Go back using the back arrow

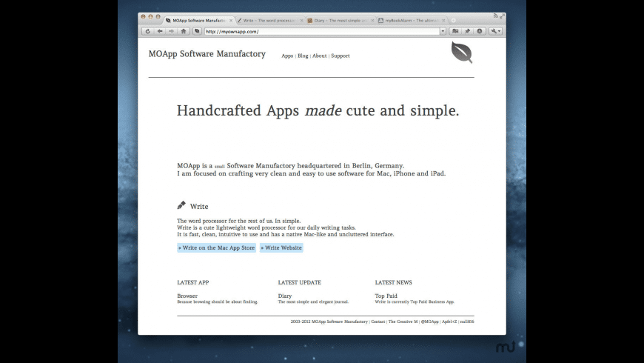point(160,31)
